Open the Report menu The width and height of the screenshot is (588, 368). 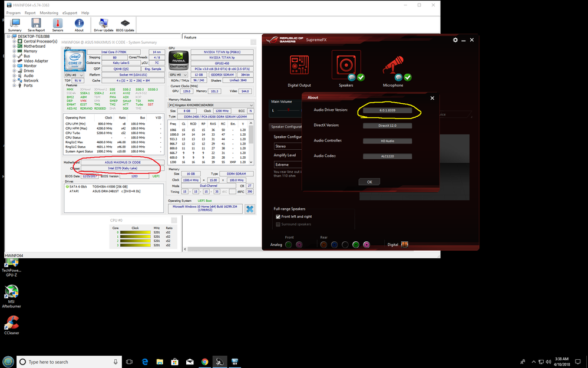pyautogui.click(x=30, y=13)
